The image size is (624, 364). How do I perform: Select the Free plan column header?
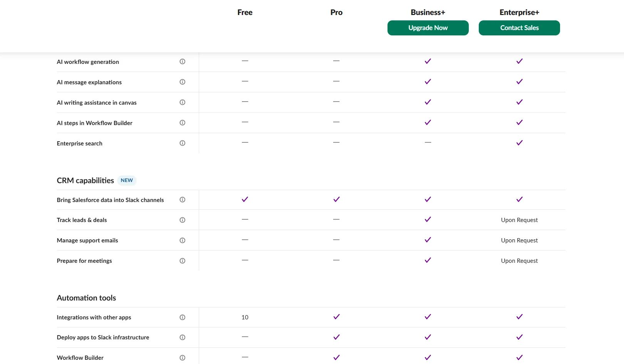(245, 12)
